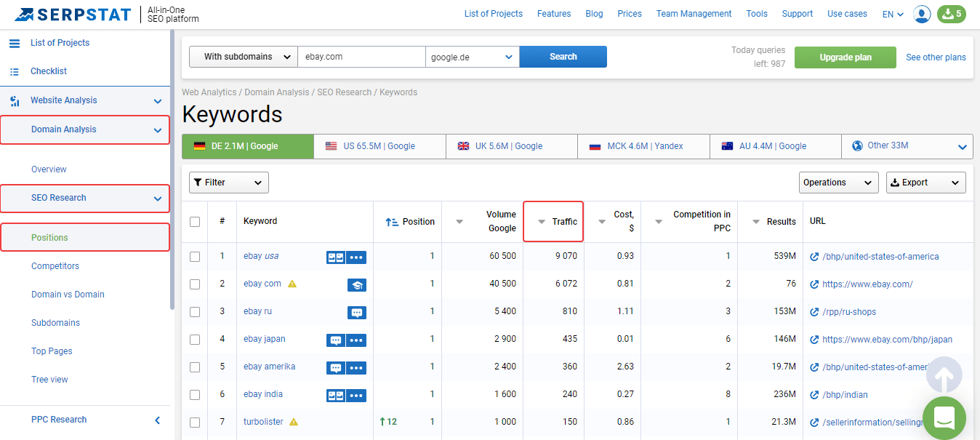Image resolution: width=980 pixels, height=440 pixels.
Task: Check the box for row 7 turbolister
Action: pyautogui.click(x=195, y=423)
